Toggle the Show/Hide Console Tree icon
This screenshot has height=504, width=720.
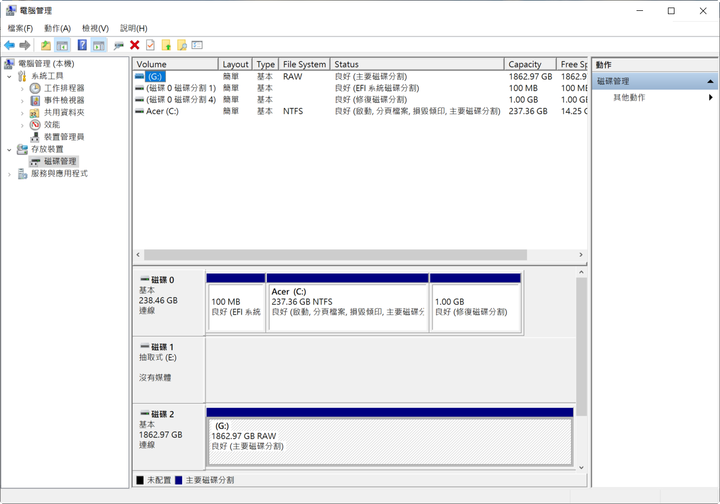click(62, 45)
